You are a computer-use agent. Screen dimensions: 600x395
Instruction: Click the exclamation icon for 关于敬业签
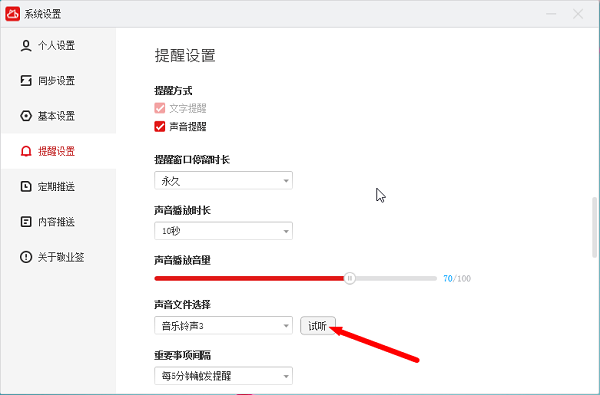26,257
